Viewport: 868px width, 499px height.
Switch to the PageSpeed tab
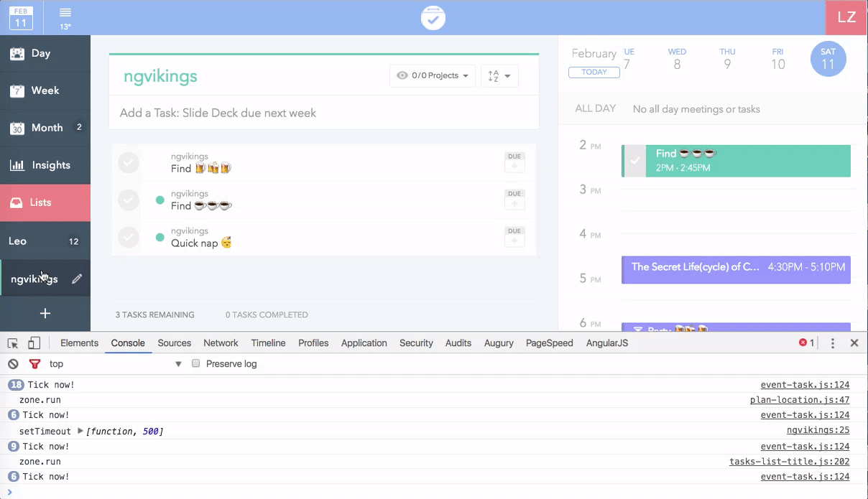point(550,343)
